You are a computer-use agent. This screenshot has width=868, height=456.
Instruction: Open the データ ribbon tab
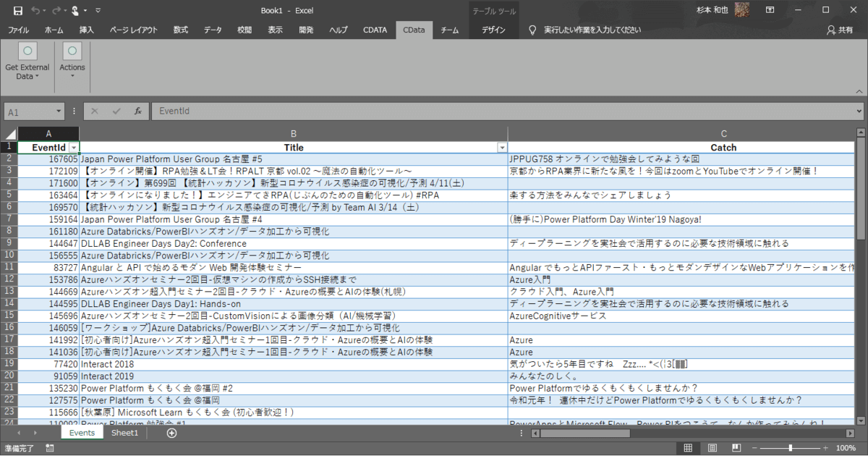point(213,30)
